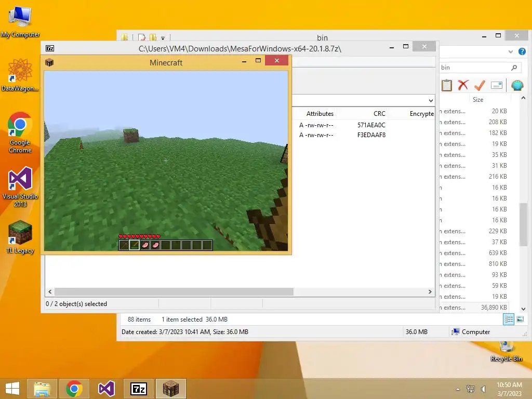
Task: Click the Minecraft window title icon
Action: pos(49,62)
